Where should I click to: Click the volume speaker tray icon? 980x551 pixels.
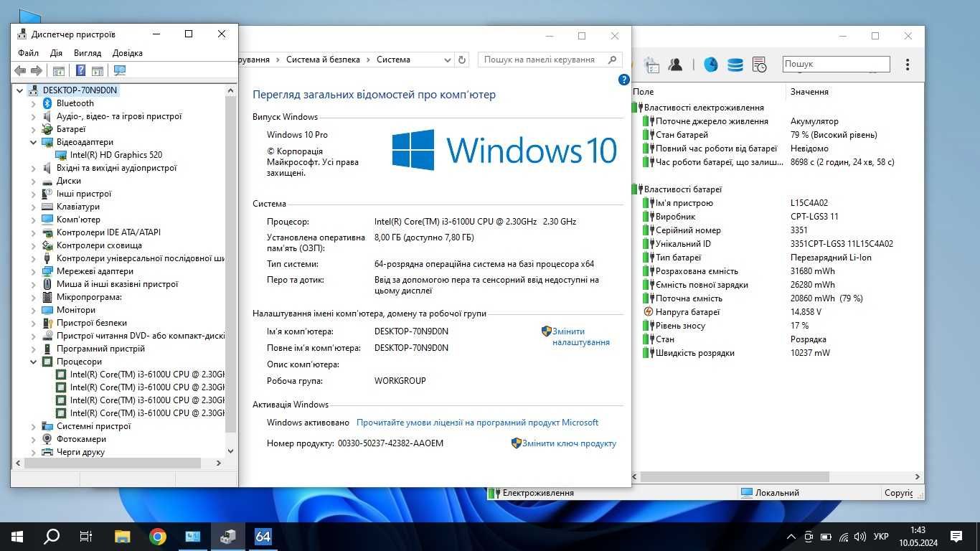[x=860, y=537]
